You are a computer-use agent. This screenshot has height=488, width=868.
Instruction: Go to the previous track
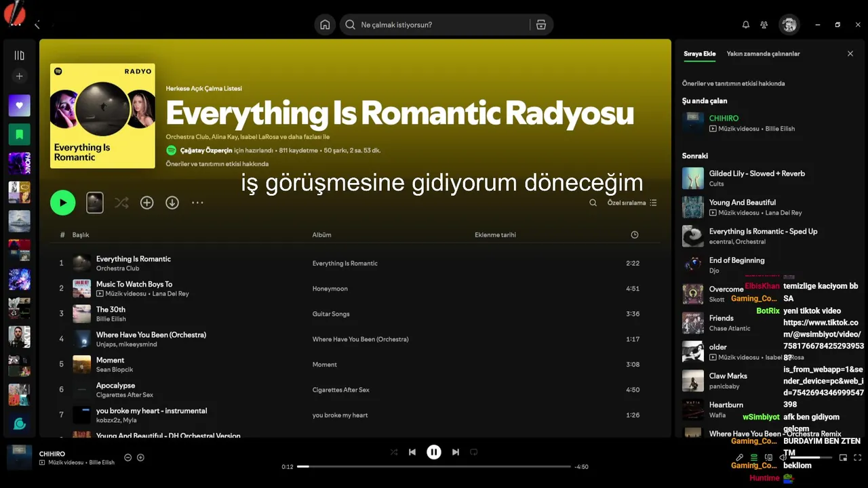pyautogui.click(x=412, y=452)
